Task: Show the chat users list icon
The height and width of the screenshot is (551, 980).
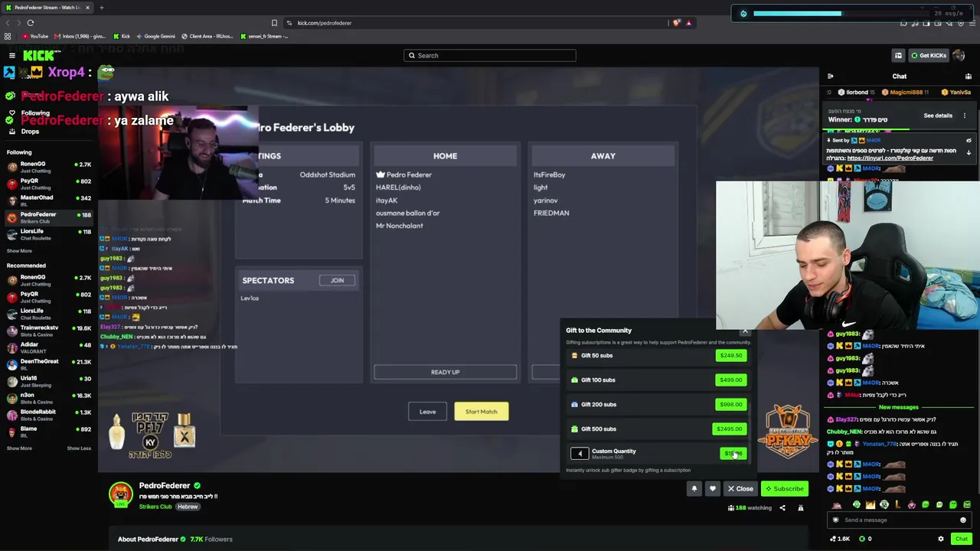Action: coord(969,77)
